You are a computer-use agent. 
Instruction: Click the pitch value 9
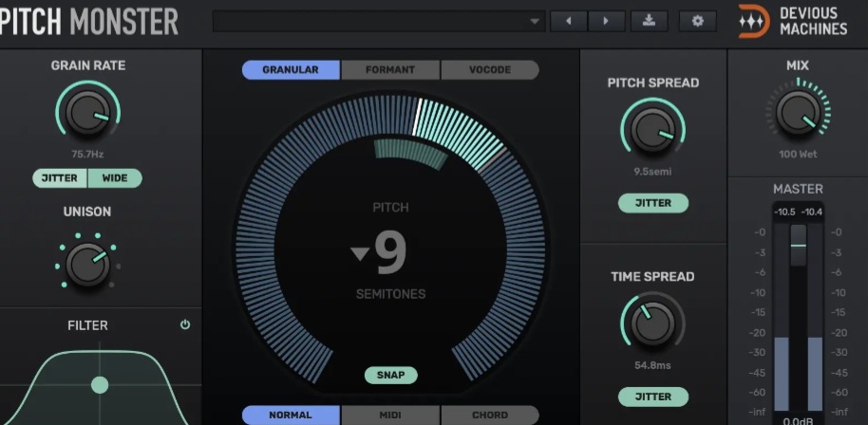point(391,253)
